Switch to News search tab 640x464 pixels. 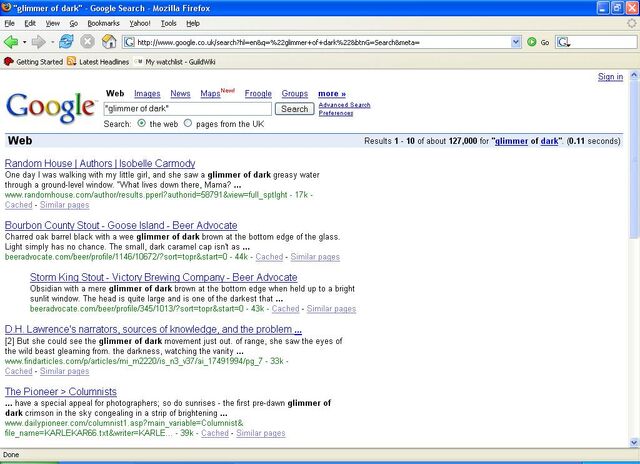[x=180, y=93]
